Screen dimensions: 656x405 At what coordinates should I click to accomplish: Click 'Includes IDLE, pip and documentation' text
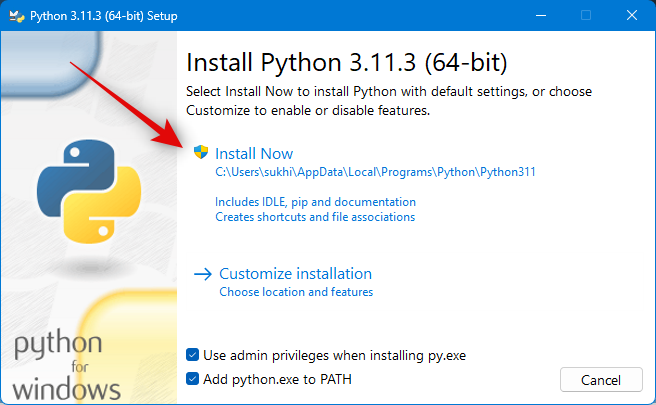[x=315, y=202]
